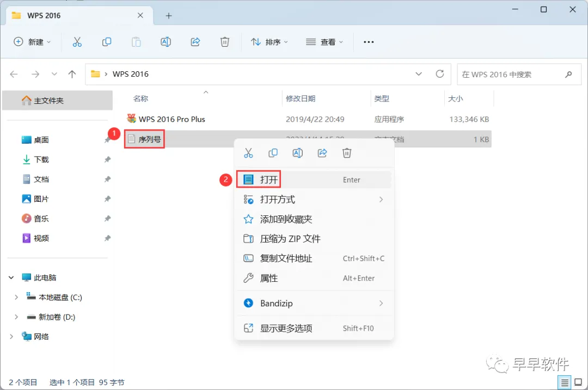Open 图片 in the sidebar
The image size is (588, 390).
35,199
